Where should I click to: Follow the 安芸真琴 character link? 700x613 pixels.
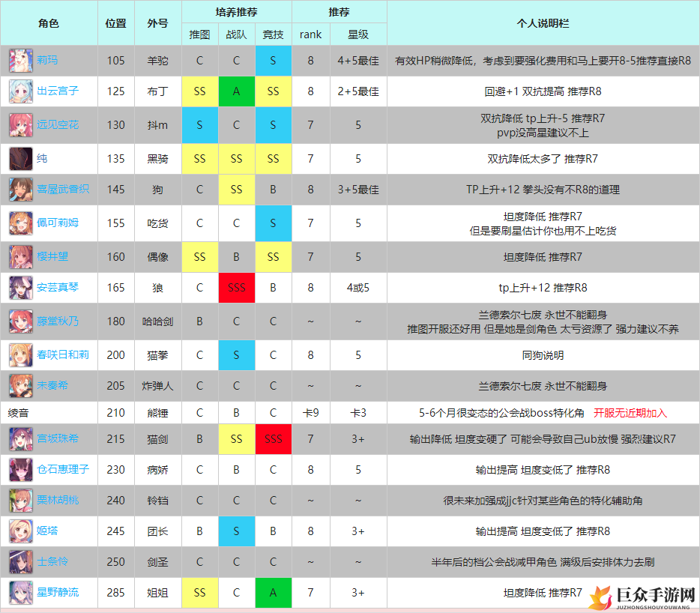(x=58, y=288)
